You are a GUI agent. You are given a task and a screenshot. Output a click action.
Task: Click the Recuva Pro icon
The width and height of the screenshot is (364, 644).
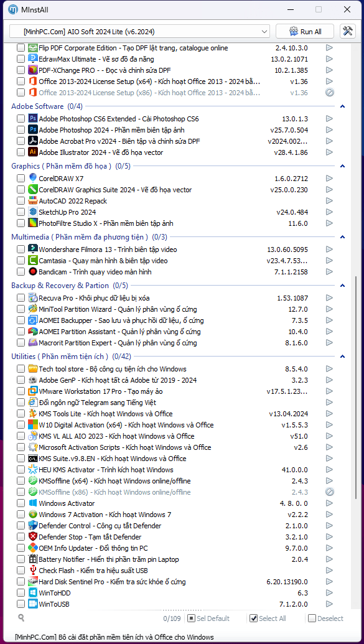pos(33,298)
